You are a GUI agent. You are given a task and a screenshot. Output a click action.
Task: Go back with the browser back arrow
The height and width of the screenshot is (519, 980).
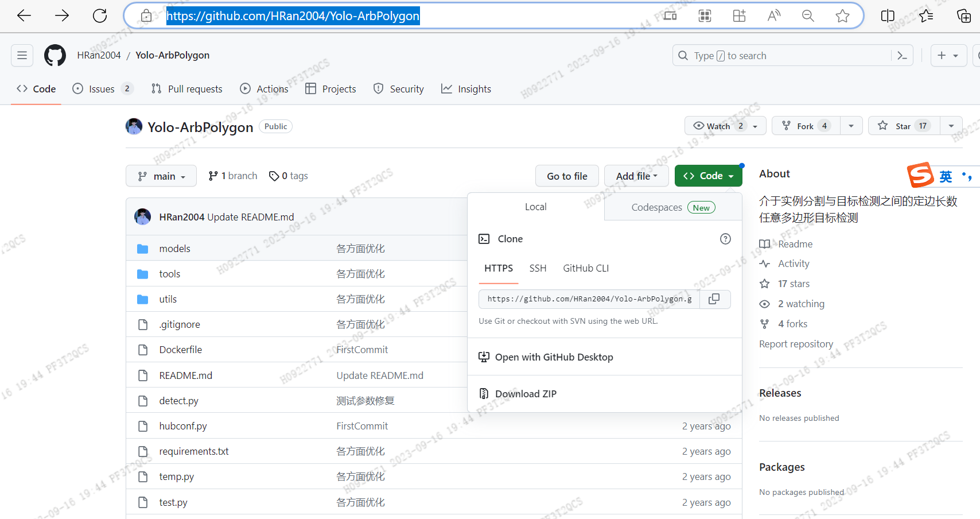click(24, 16)
